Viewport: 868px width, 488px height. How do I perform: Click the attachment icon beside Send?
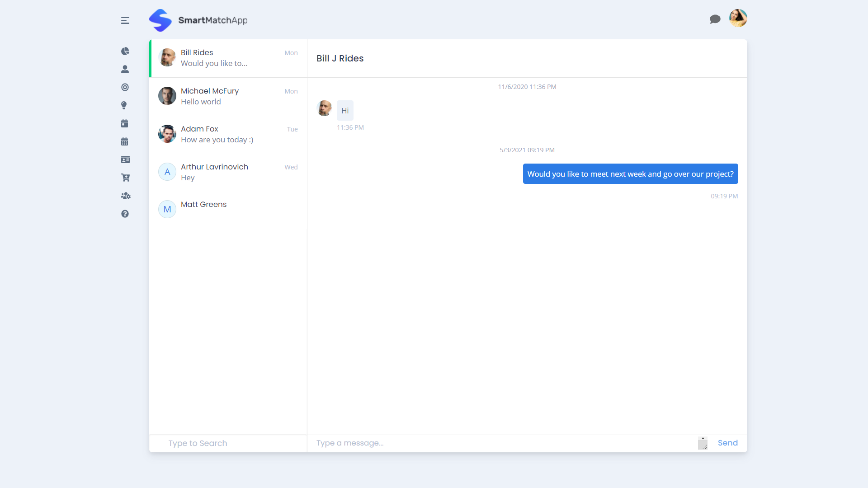(x=703, y=443)
